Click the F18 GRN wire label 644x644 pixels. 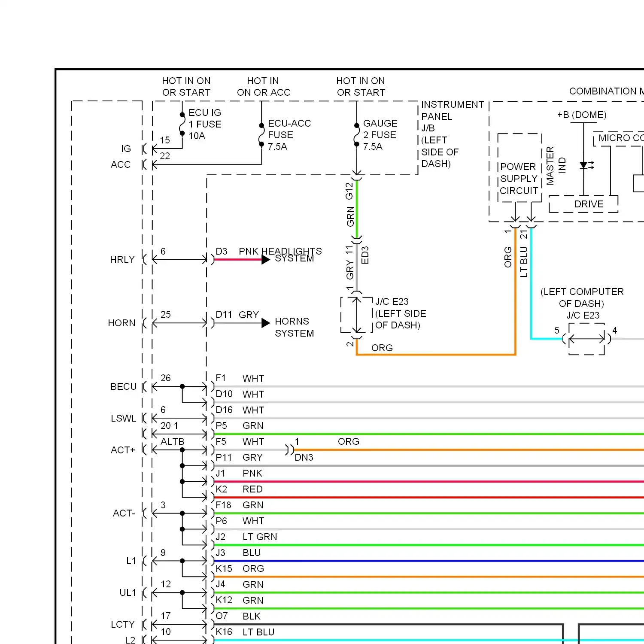point(240,505)
